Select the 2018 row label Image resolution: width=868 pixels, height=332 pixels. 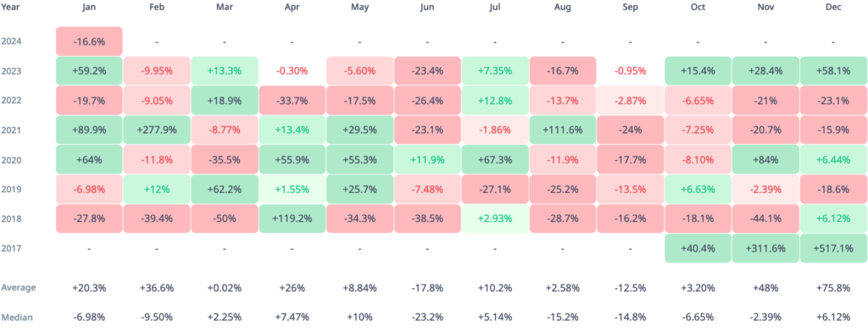click(x=11, y=219)
